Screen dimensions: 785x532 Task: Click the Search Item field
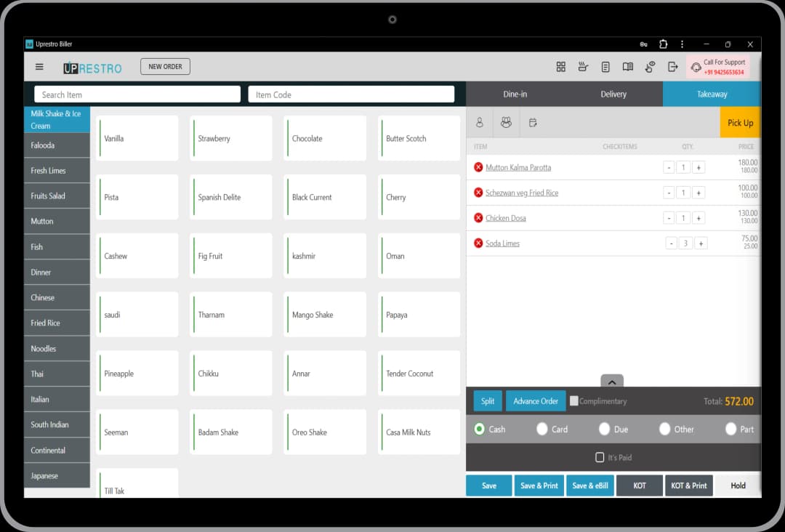pos(137,94)
